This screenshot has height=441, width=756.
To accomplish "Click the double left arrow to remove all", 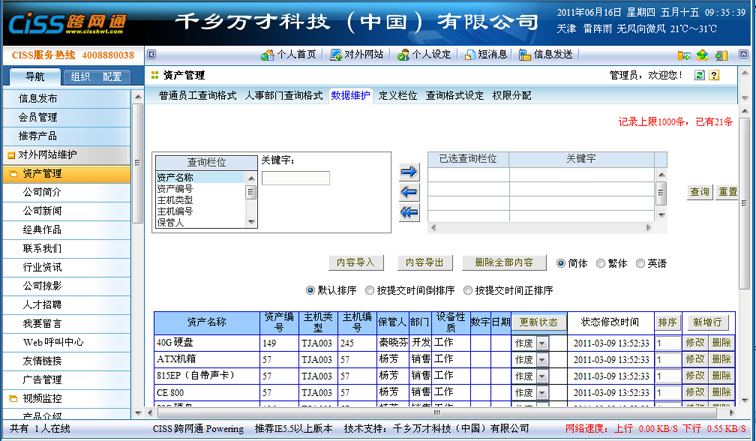I will [x=408, y=212].
